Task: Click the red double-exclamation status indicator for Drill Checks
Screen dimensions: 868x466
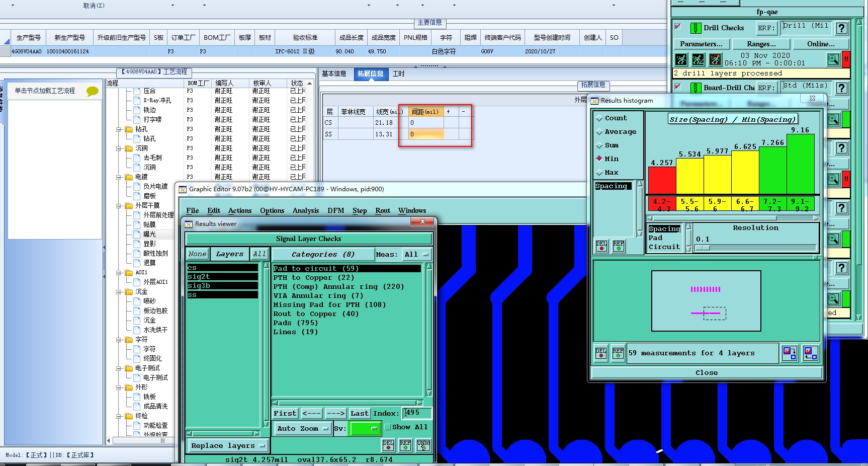Action: [x=846, y=59]
